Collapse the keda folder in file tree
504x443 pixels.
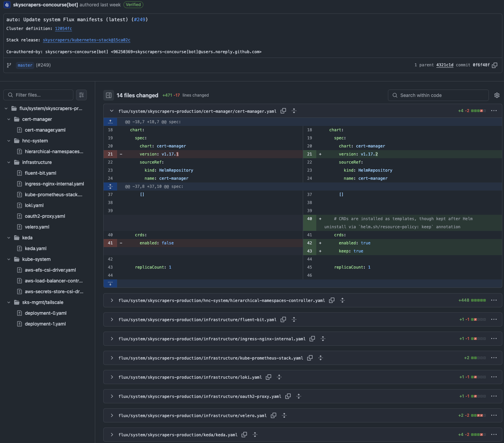(x=9, y=238)
